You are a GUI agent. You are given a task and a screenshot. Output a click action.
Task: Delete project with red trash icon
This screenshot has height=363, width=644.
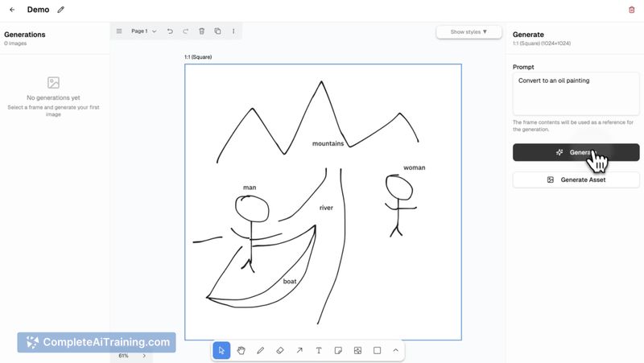(632, 10)
